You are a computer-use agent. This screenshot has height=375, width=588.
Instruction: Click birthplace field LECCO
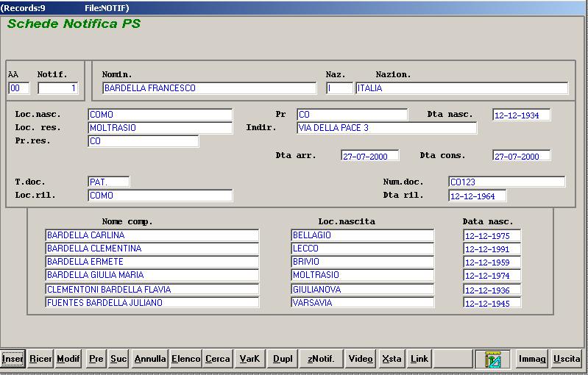click(362, 249)
